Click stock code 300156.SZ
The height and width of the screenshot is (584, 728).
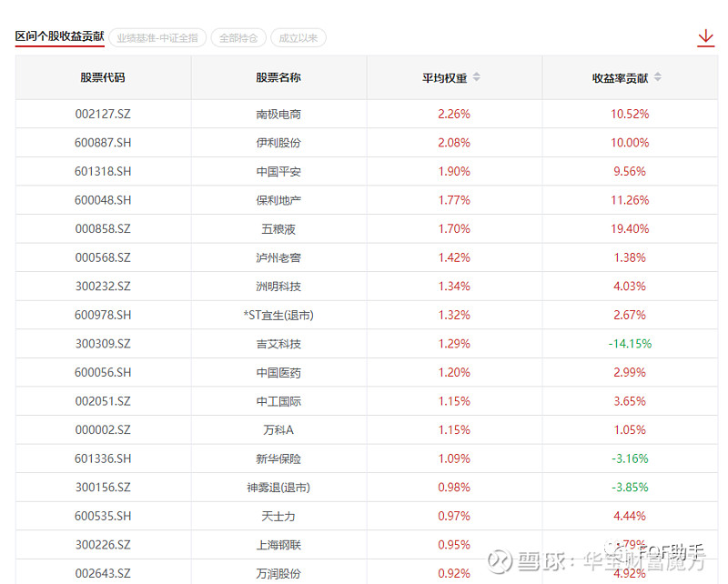(103, 488)
